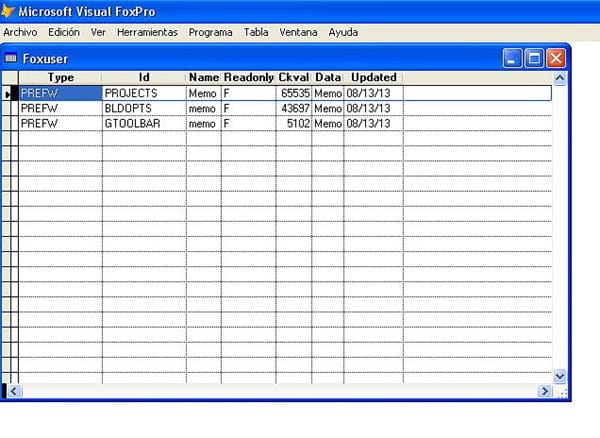Click Name memo cell in BLDOPTS row
This screenshot has height=438, width=600.
pos(204,109)
